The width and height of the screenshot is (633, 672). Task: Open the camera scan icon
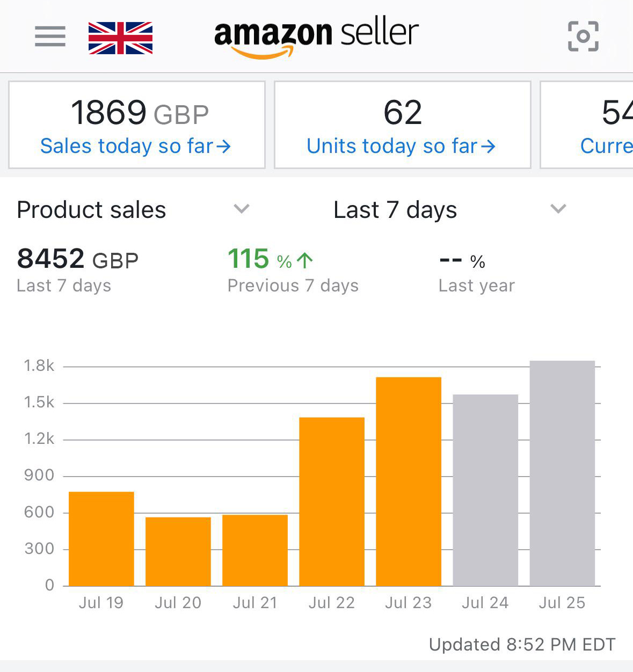coord(583,36)
